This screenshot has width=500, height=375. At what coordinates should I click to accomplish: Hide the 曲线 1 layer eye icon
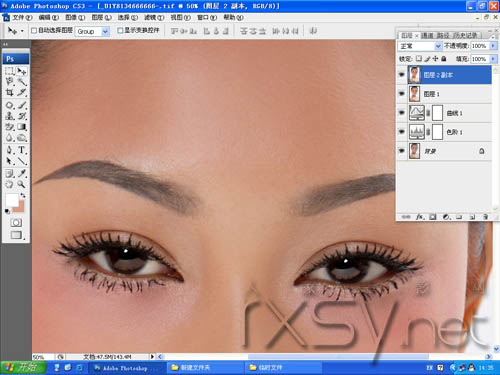coord(402,113)
